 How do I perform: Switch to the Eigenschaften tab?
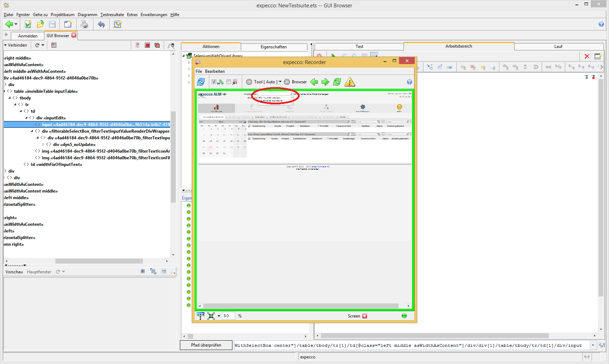[x=273, y=47]
